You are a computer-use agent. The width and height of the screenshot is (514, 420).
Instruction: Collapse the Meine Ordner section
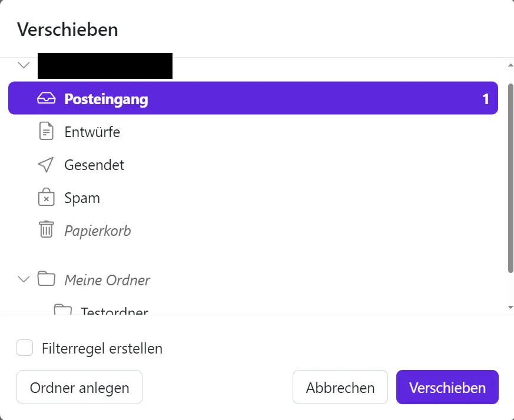click(23, 279)
